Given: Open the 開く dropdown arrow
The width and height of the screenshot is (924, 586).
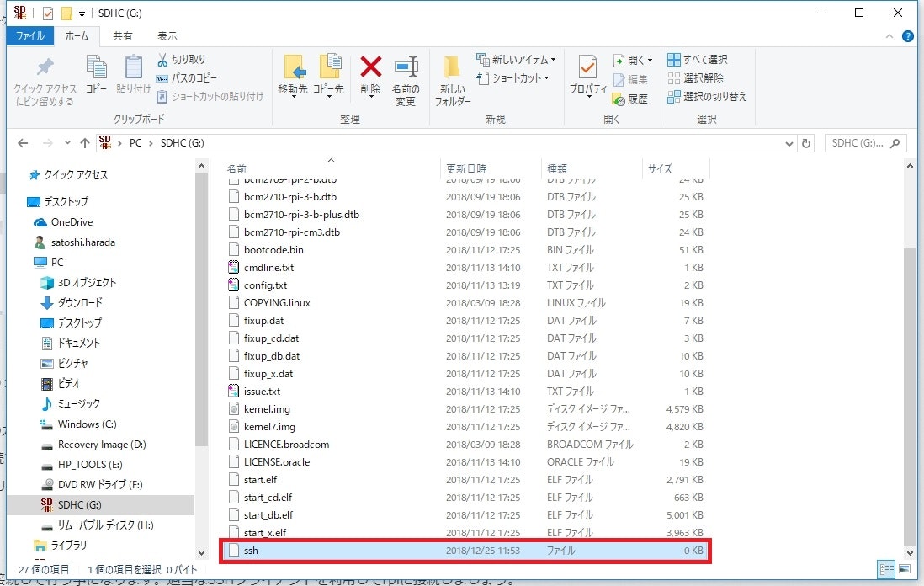Looking at the screenshot, I should click(x=650, y=60).
